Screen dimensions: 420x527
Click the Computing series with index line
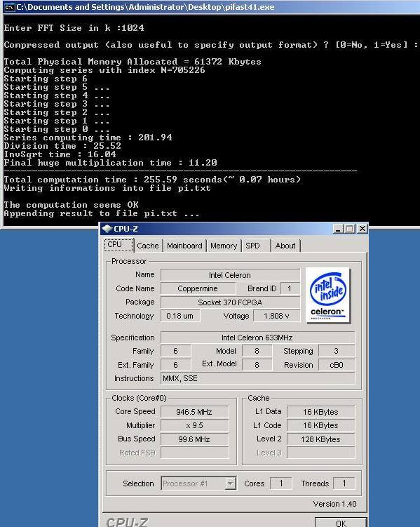tap(104, 70)
